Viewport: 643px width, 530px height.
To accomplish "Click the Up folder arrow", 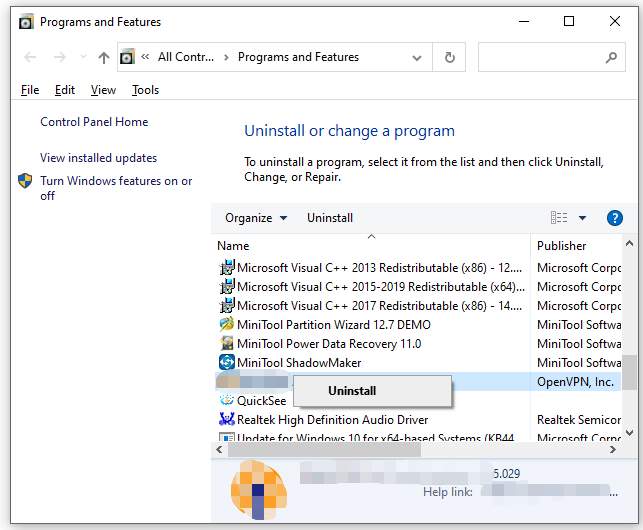I will pos(104,58).
